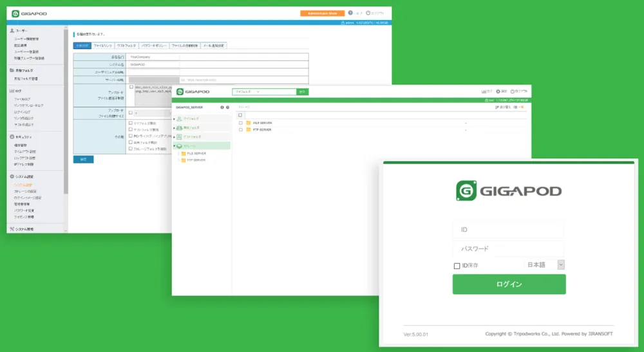Click the GIGAPOD logo on the login panel
Image resolution: width=644 pixels, height=352 pixels.
coord(509,191)
